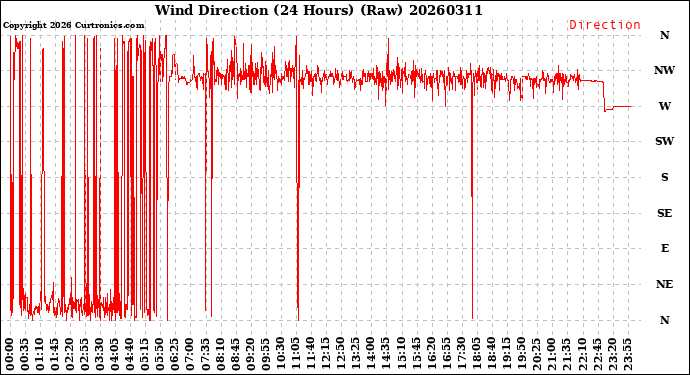The width and height of the screenshot is (690, 375).
Task: Click the '05:50' time axis label
Action: 160,355
